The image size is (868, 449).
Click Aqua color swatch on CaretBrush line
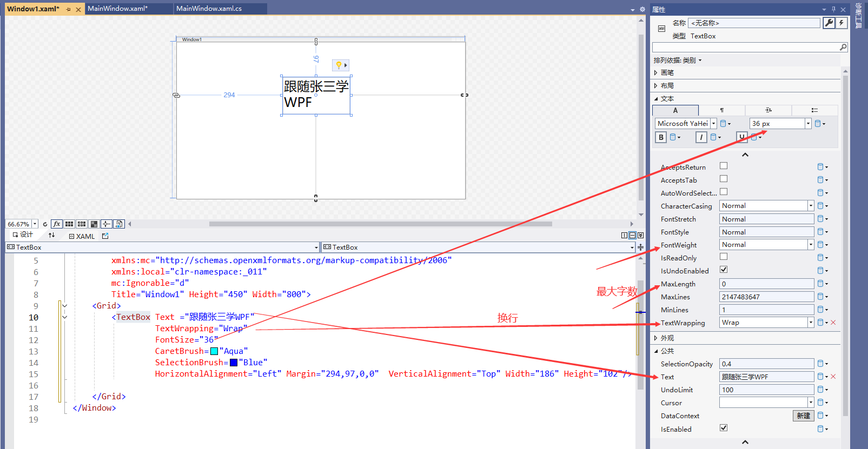[214, 351]
